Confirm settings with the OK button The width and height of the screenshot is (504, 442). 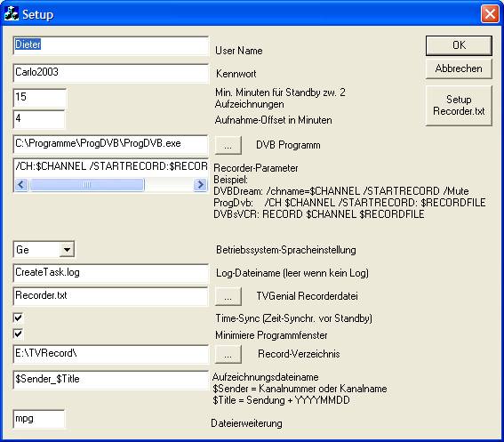click(459, 45)
